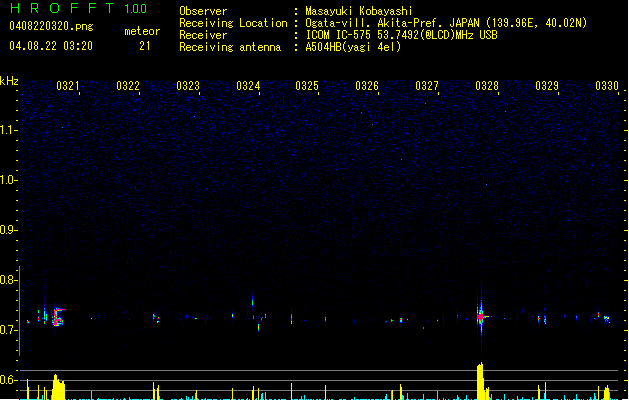Screen dimensions: 629x400
Task: Click the 0.7 frequency axis label
Action: pyautogui.click(x=7, y=330)
